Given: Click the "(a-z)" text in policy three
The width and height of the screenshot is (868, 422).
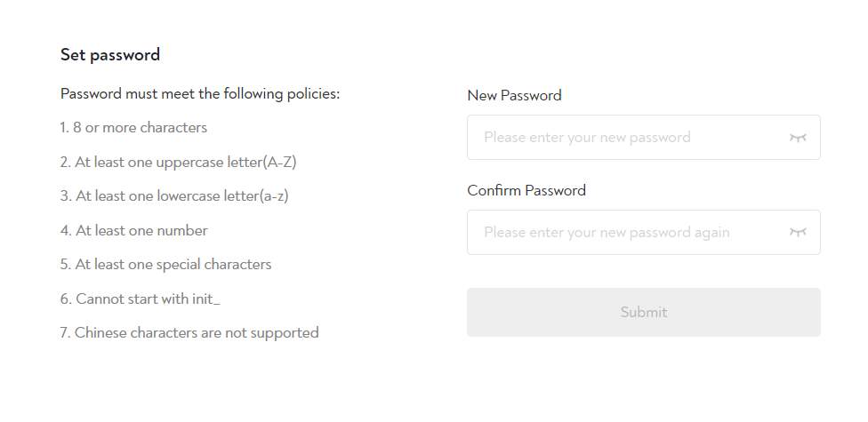Looking at the screenshot, I should [x=274, y=196].
